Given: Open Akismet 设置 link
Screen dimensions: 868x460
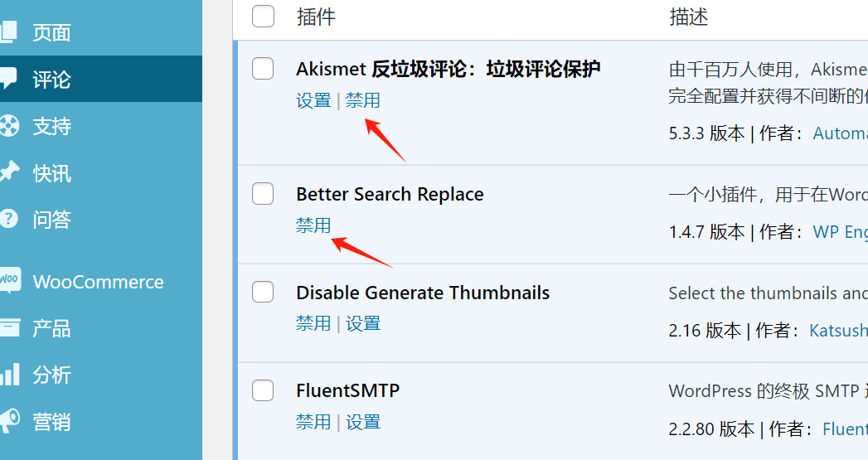Looking at the screenshot, I should (313, 100).
